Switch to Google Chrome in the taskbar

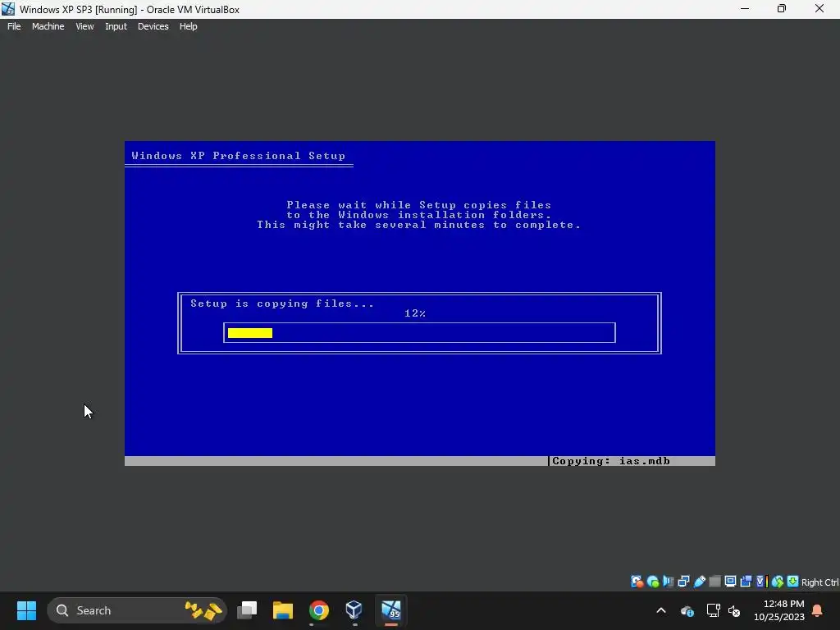tap(319, 610)
